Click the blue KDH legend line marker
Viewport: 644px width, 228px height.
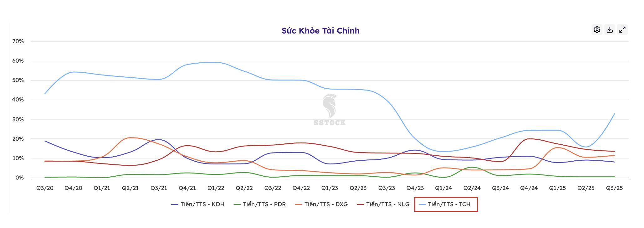tap(175, 205)
